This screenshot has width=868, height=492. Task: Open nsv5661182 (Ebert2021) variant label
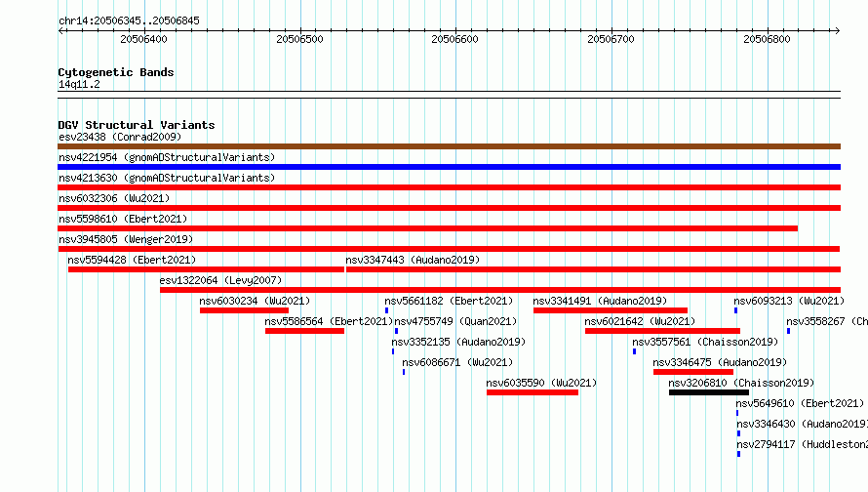click(449, 301)
